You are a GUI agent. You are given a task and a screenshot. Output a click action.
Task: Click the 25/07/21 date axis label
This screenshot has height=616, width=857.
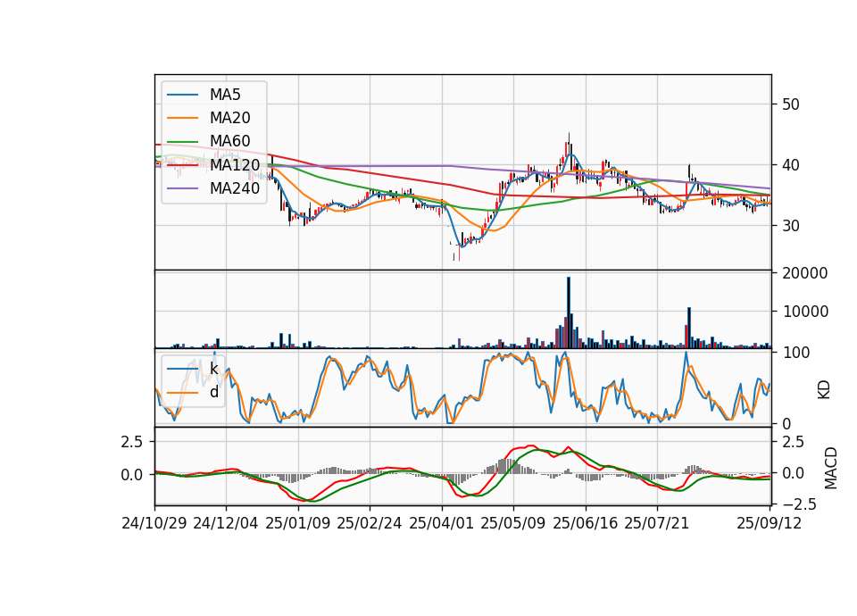[657, 523]
